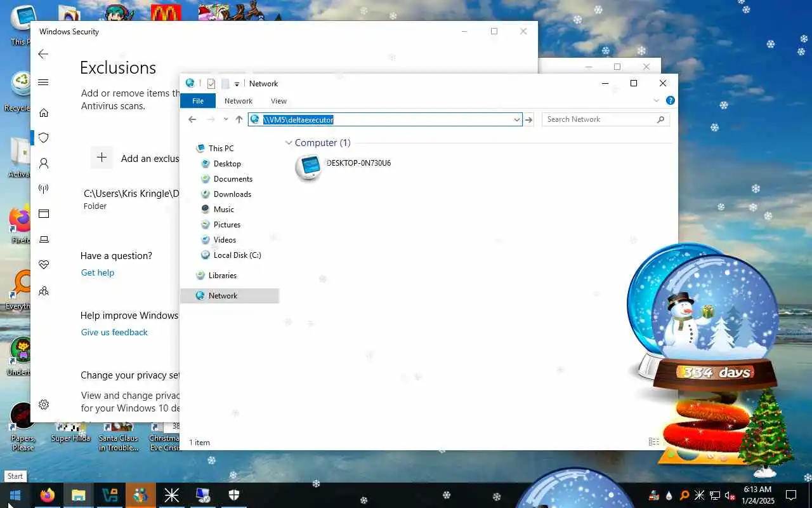The height and width of the screenshot is (508, 812).
Task: Open Windows Security settings gear
Action: point(44,404)
